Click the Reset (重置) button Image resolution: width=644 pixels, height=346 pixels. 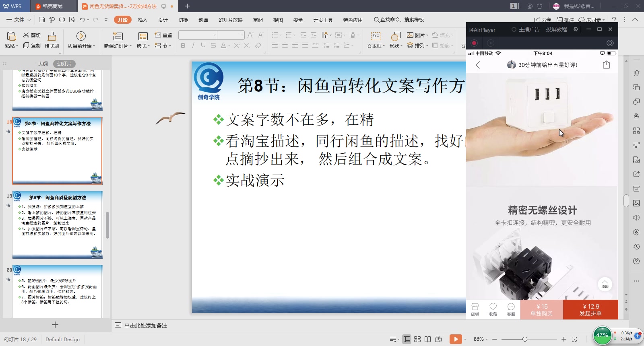164,35
